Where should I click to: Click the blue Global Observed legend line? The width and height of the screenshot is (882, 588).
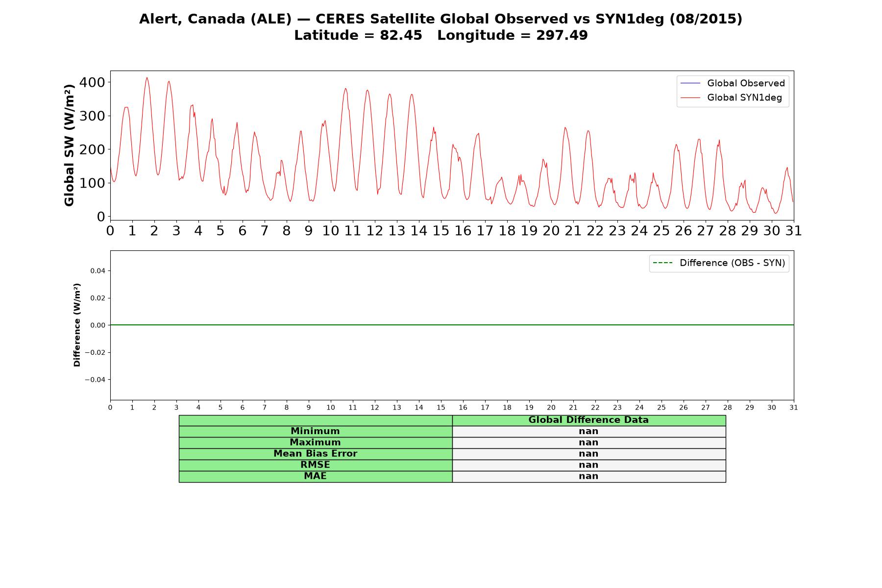pos(690,84)
